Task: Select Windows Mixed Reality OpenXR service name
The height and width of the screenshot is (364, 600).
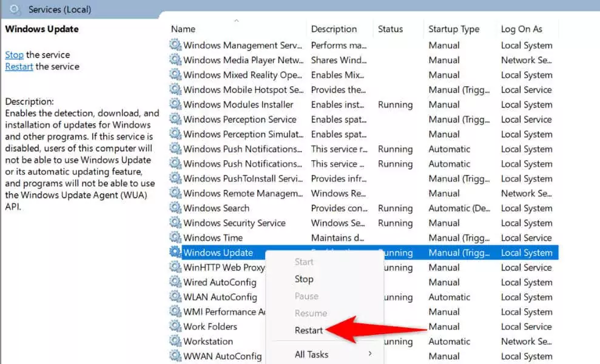Action: pos(243,75)
